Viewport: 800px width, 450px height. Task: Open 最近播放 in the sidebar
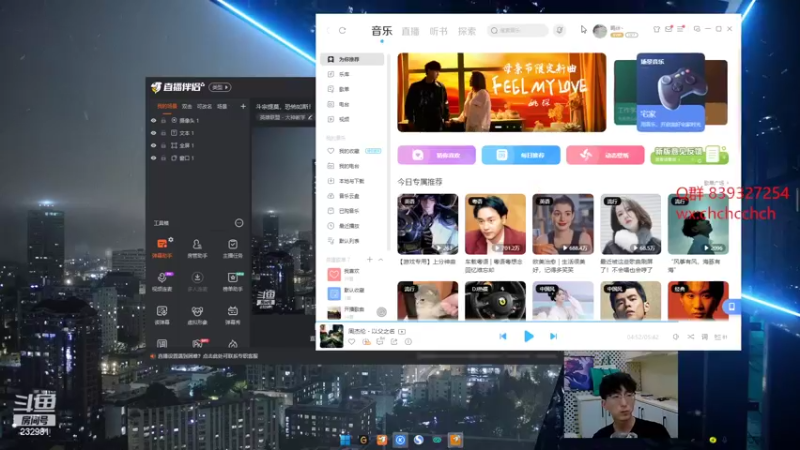349,226
